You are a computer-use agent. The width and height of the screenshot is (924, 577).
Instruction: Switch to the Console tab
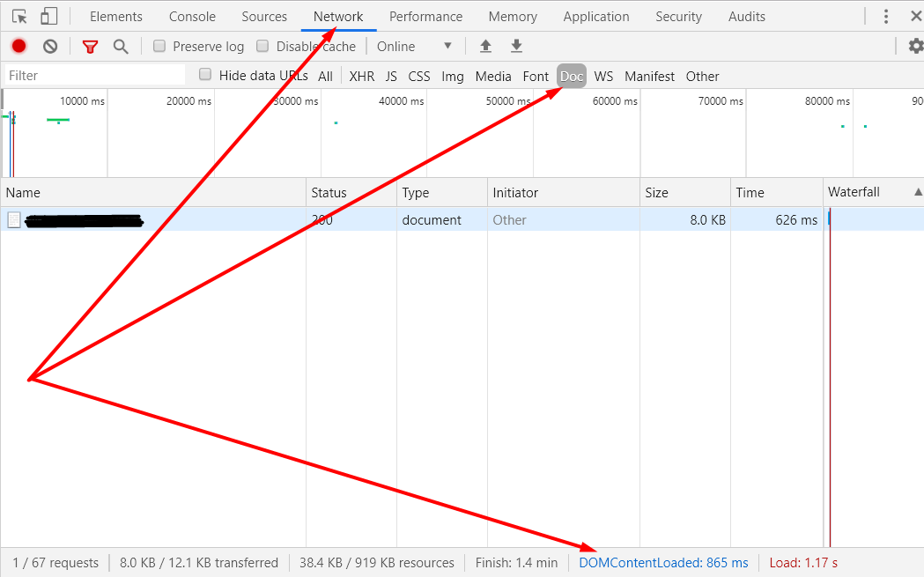coord(192,17)
